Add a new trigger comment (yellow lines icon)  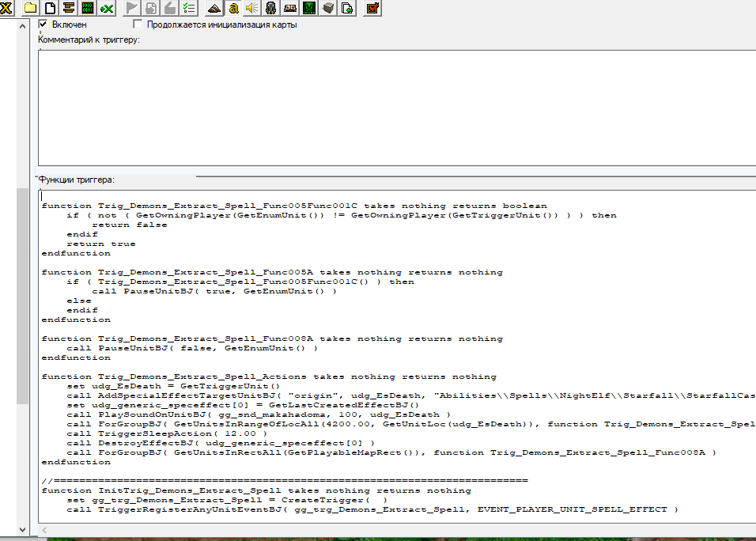pyautogui.click(x=69, y=8)
